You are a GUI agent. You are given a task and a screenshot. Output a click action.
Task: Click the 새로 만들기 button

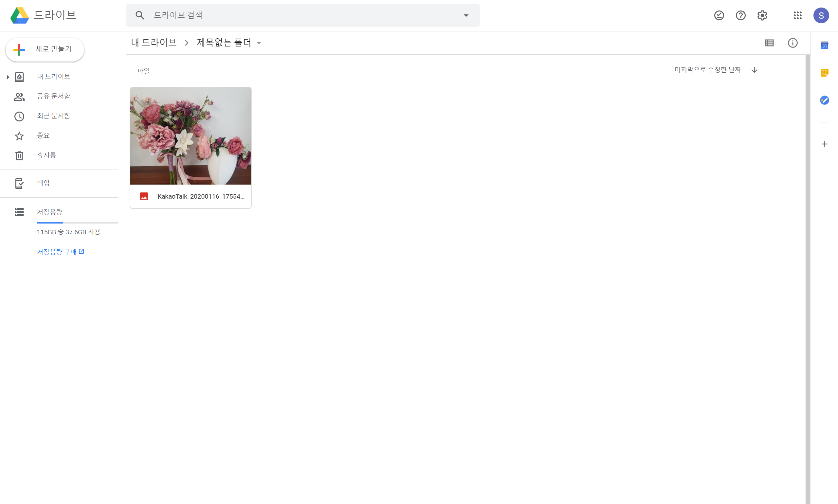click(45, 50)
